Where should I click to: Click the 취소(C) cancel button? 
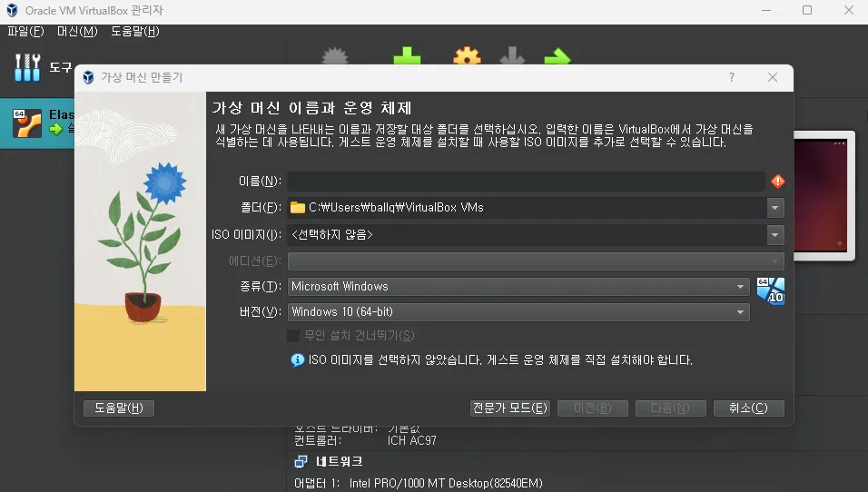pos(748,408)
